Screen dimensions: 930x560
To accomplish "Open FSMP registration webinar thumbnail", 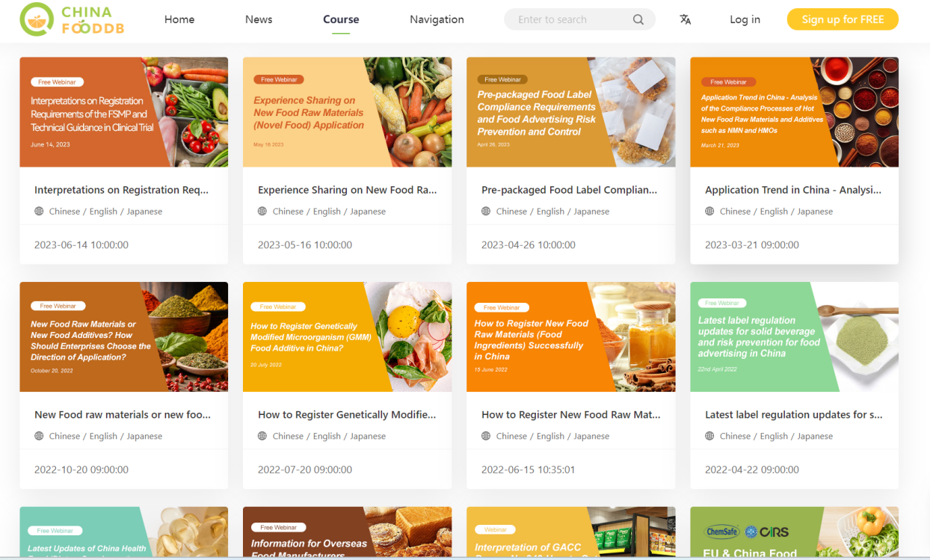I will (123, 112).
